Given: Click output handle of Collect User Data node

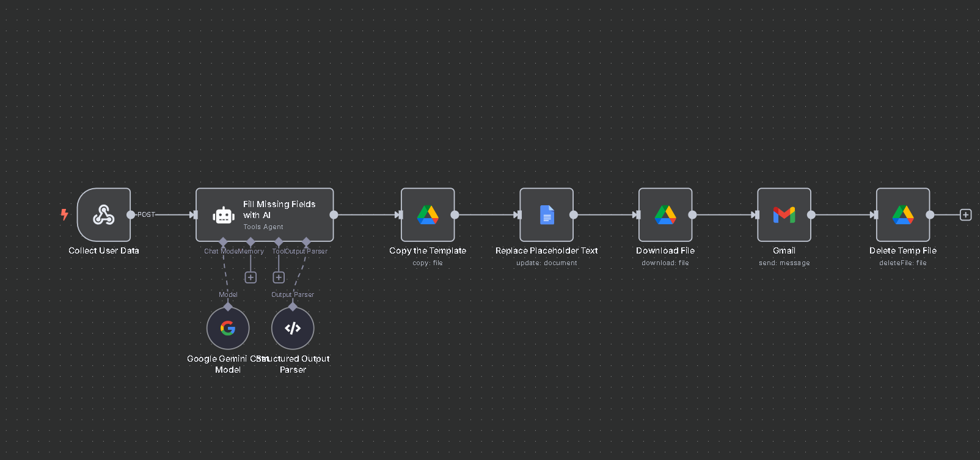Looking at the screenshot, I should [x=131, y=215].
